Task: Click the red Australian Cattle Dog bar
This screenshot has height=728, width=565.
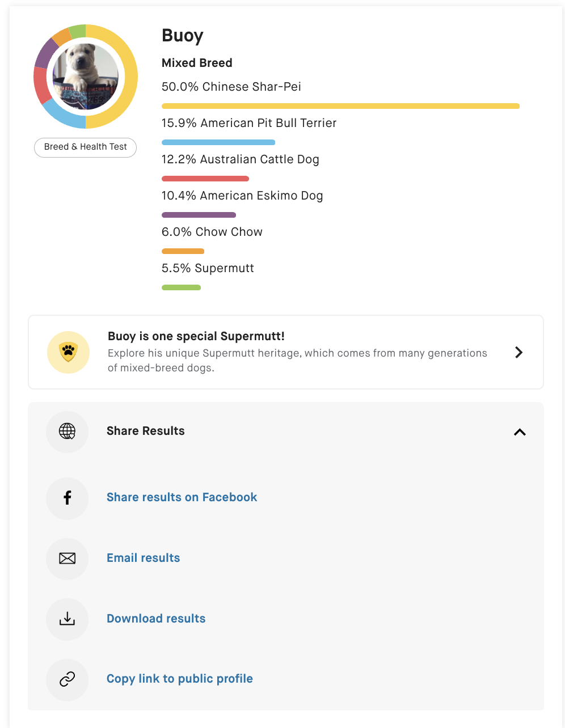Action: (x=205, y=179)
